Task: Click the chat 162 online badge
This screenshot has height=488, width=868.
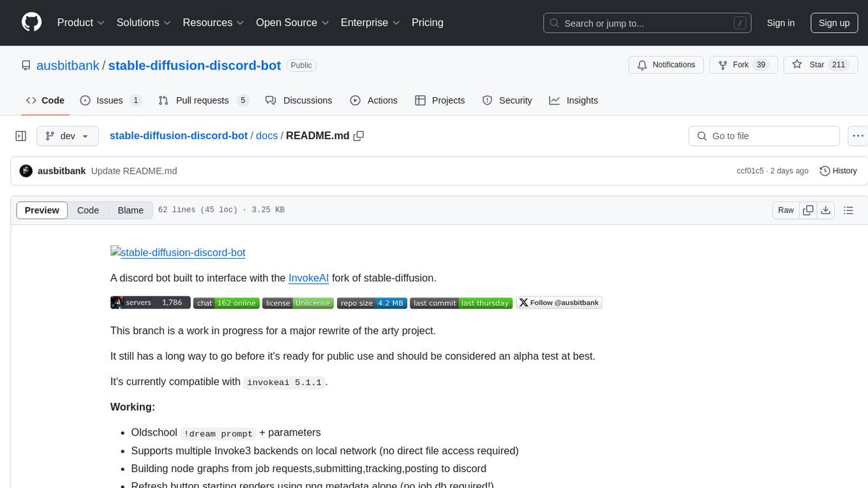Action: point(227,303)
